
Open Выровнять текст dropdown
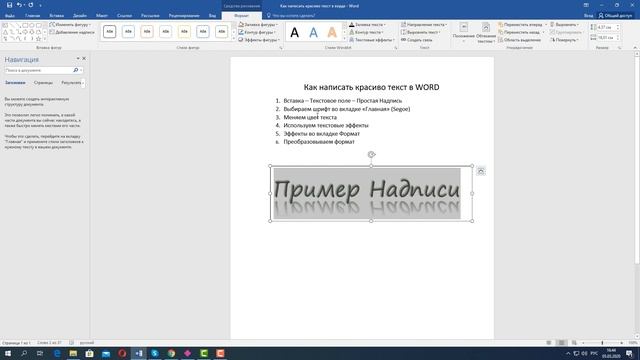(421, 32)
